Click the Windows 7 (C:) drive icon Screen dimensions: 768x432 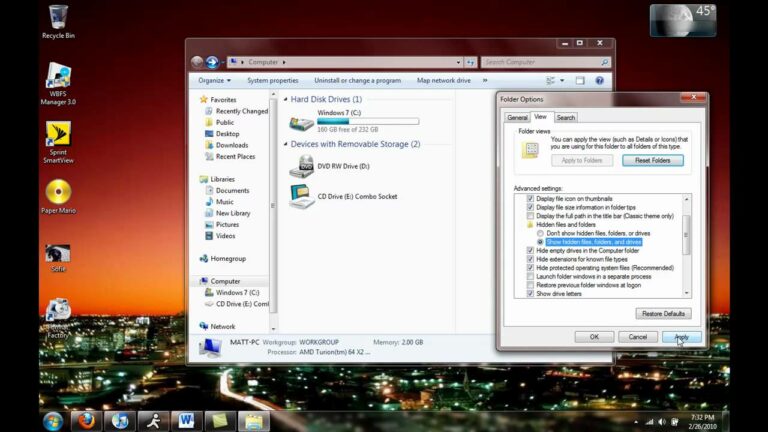[x=301, y=123]
